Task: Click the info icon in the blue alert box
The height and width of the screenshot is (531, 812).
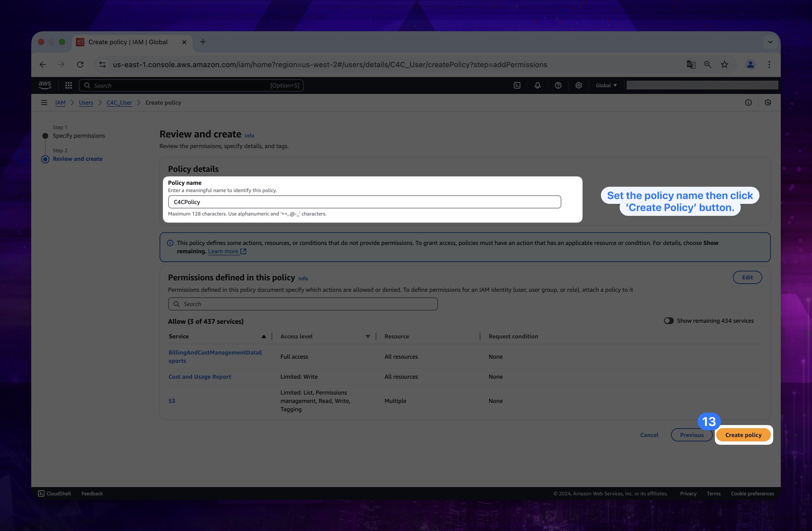Action: point(170,243)
